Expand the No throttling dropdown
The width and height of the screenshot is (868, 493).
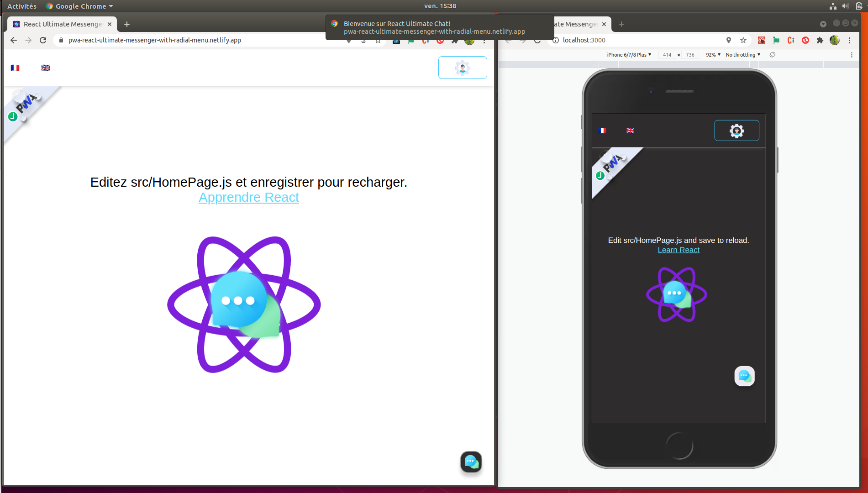click(743, 55)
